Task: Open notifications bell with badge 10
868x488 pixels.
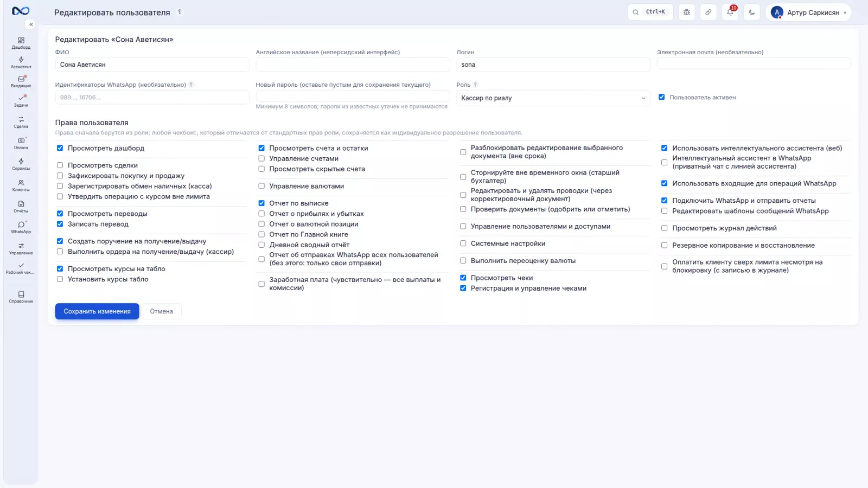Action: tap(730, 12)
